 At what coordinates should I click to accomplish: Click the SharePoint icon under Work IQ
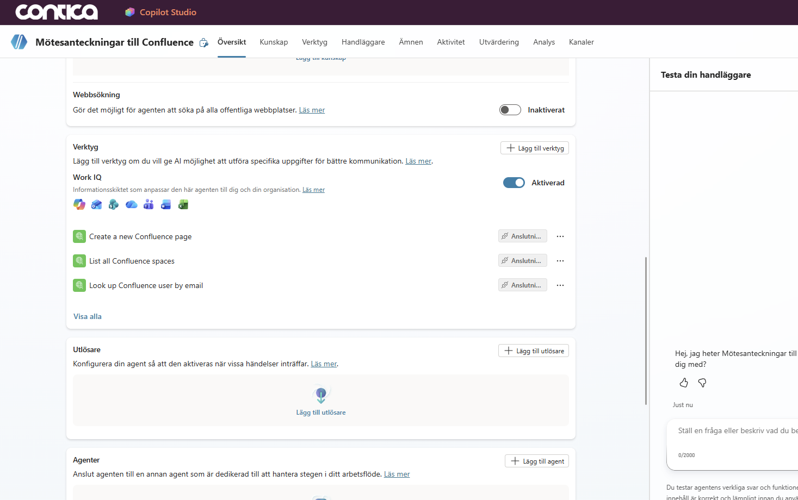[x=113, y=204]
